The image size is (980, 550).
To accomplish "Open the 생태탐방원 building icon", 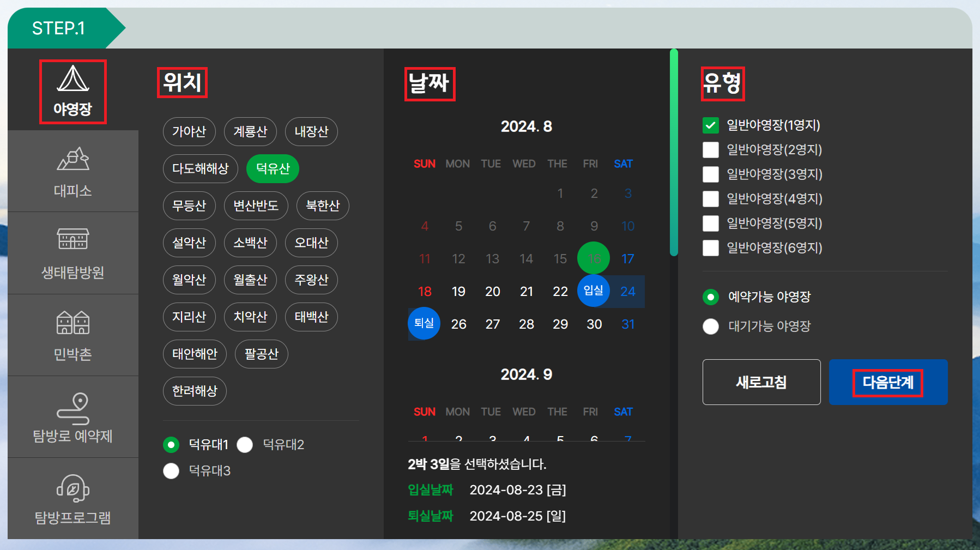I will 73,239.
